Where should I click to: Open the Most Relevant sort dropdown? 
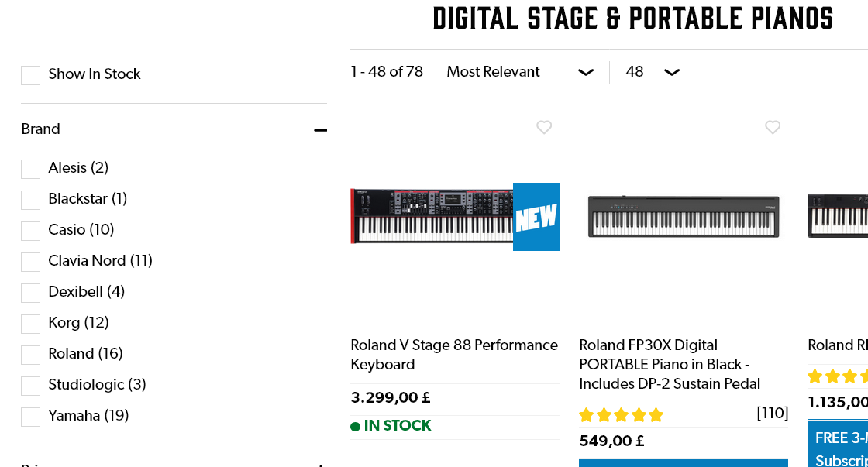click(x=519, y=72)
